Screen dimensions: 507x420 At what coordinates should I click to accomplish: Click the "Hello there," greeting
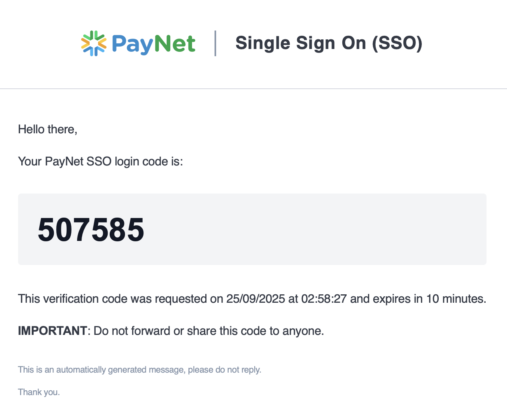coord(47,129)
